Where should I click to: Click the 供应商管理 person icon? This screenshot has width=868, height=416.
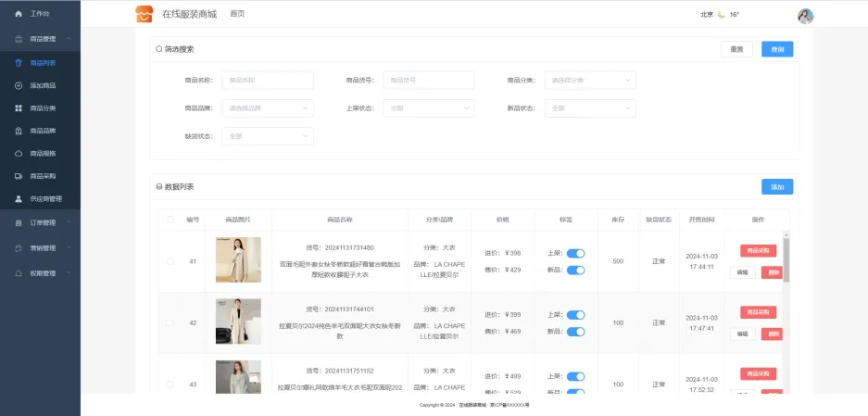coord(19,198)
